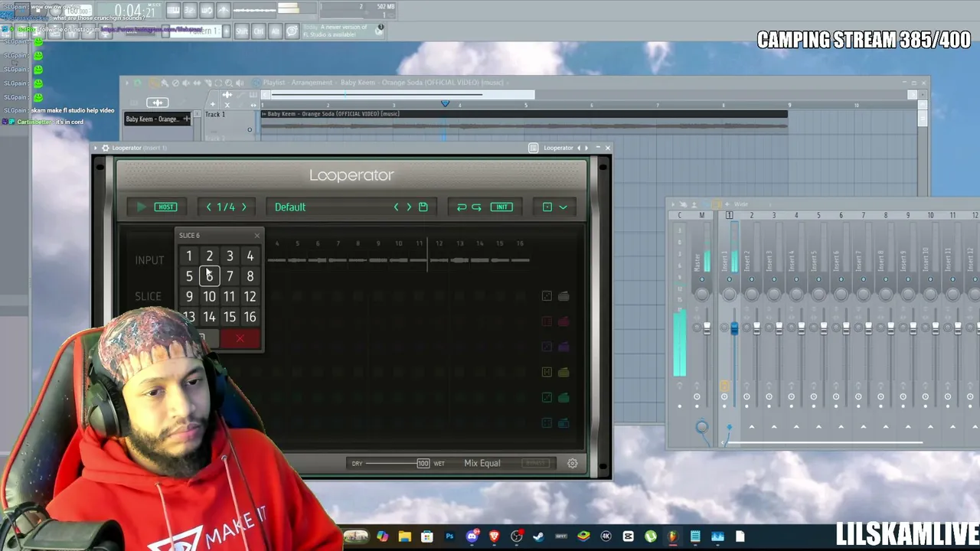Go to previous step rate before 1/4
This screenshot has height=551, width=980.
[208, 207]
